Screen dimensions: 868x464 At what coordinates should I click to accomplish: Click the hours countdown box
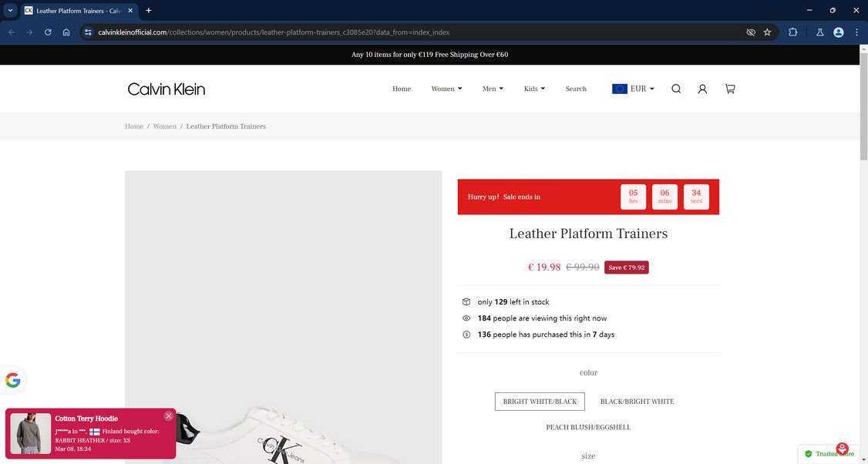click(634, 197)
